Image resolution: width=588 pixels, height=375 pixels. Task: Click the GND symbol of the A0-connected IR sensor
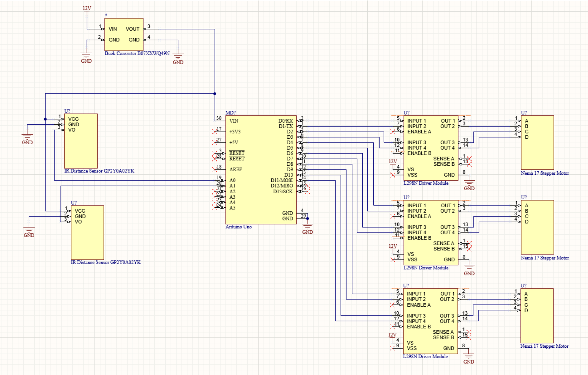pos(27,139)
